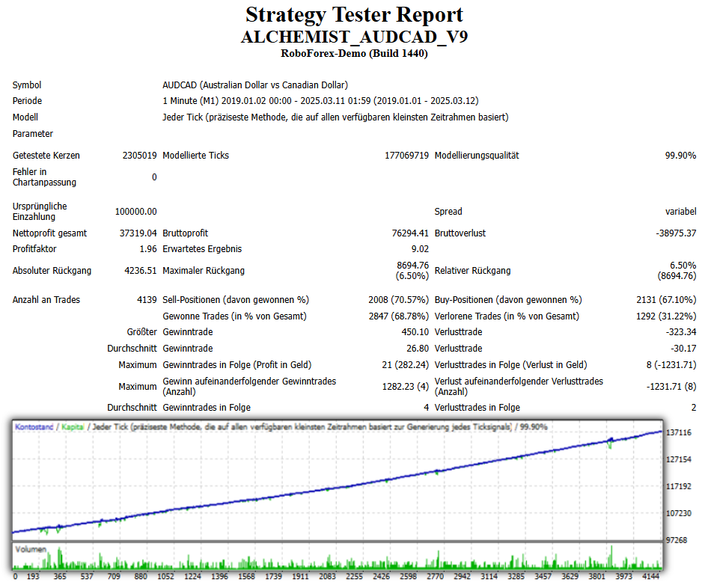Screen dimensions: 702x588
Task: Select Getestete Kerzen value 2305019
Action: click(x=140, y=156)
